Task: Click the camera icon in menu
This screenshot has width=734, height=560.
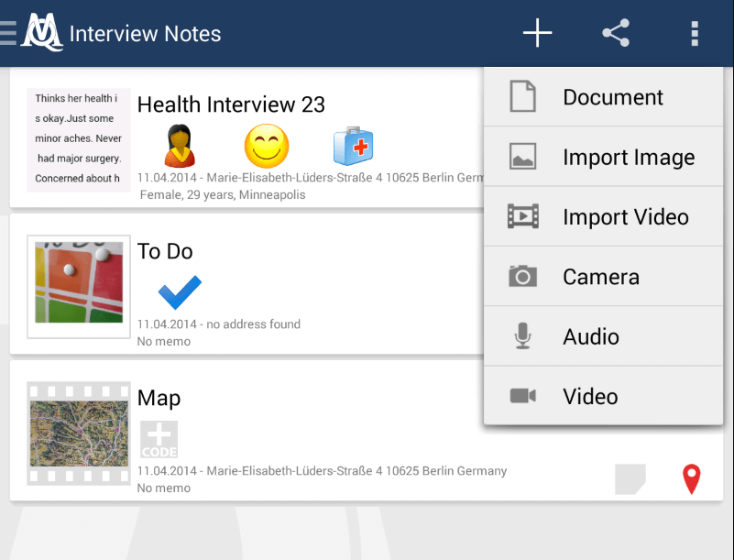Action: (522, 276)
